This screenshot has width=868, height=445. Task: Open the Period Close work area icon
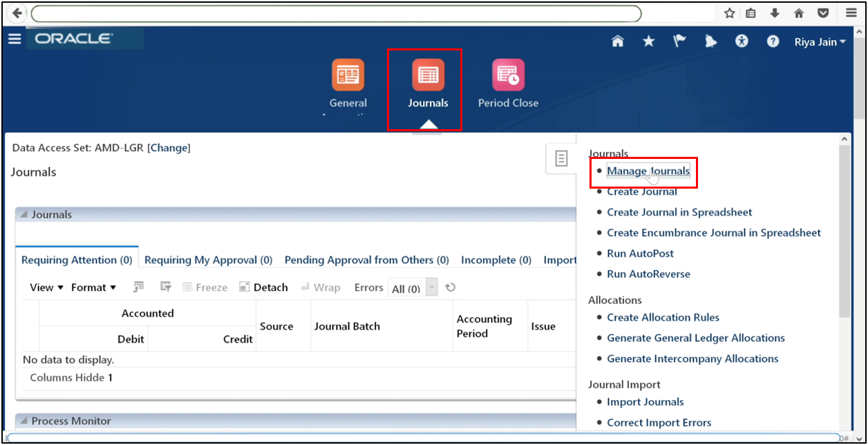pos(508,74)
